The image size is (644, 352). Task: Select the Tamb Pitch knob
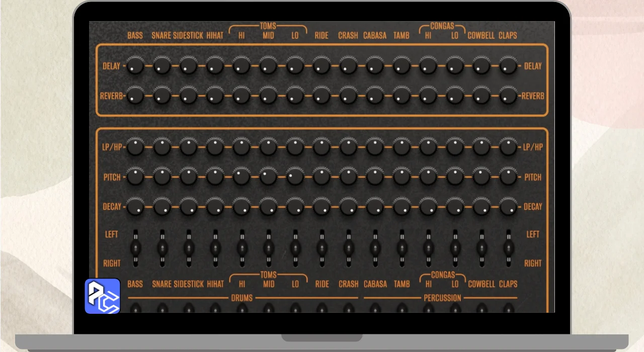pos(401,177)
